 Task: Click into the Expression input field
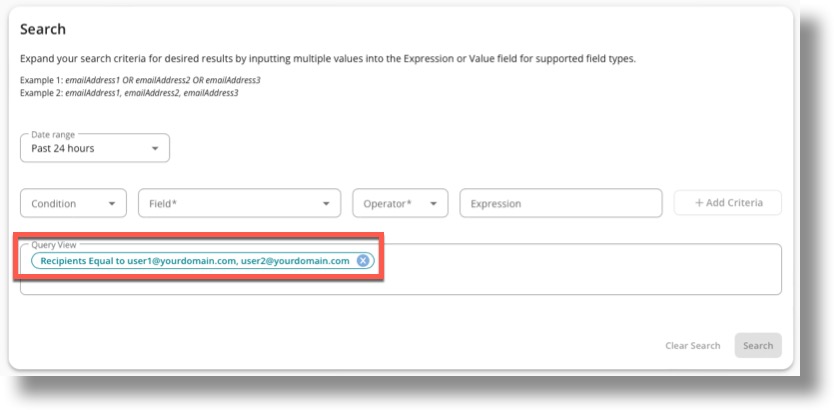(x=560, y=204)
